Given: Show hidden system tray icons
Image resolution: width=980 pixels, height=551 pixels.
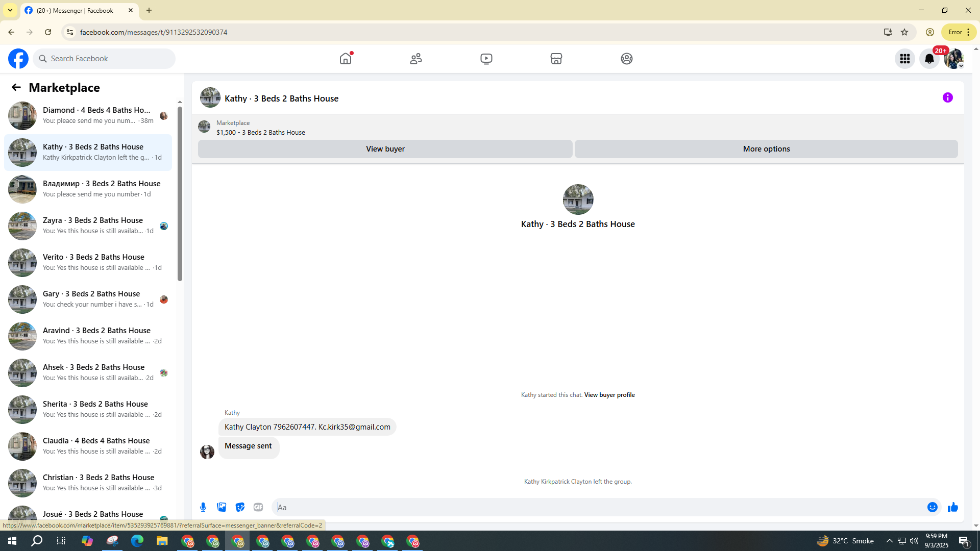Looking at the screenshot, I should point(889,541).
